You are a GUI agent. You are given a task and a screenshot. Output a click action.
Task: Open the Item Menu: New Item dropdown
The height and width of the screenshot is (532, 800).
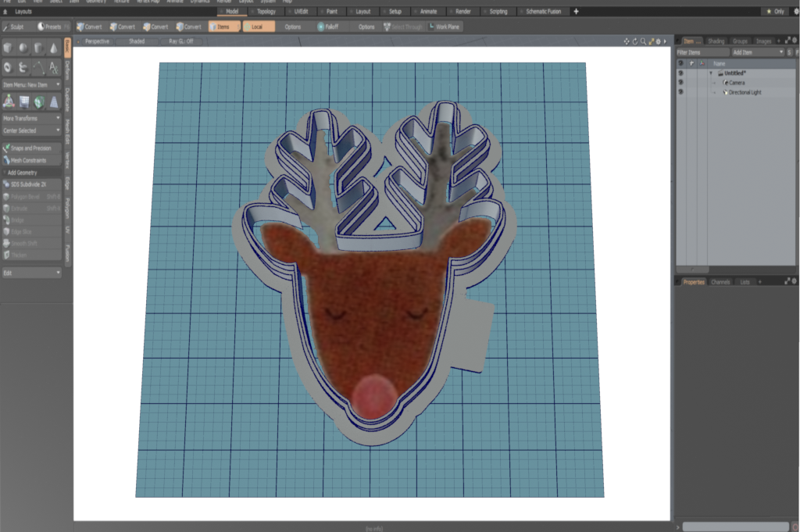(x=31, y=84)
